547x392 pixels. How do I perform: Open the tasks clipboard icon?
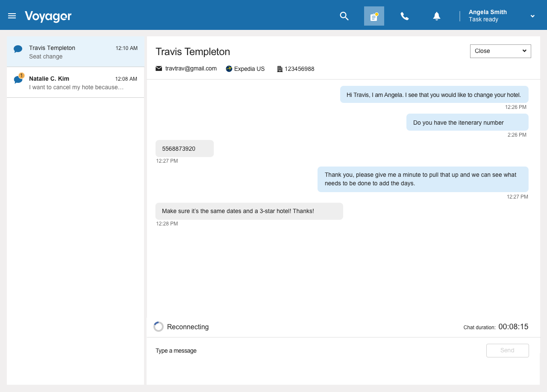tap(374, 16)
